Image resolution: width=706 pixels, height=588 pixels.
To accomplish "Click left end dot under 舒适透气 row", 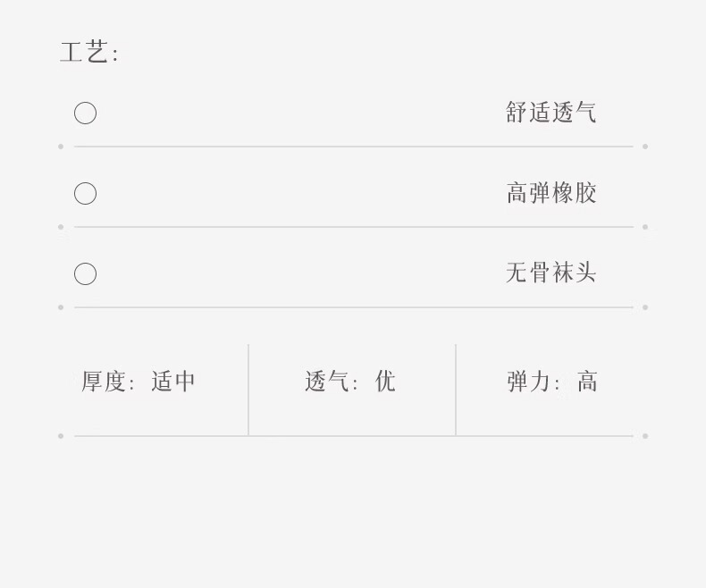I will click(x=61, y=147).
